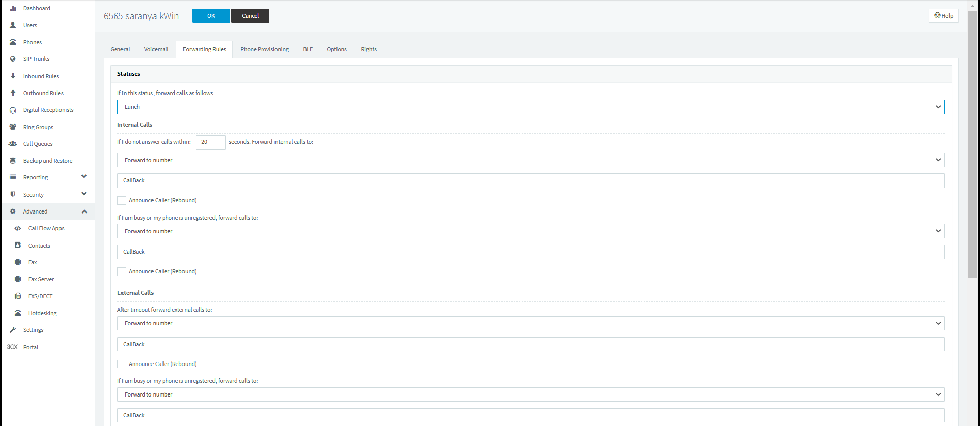Click the Call Flow Apps code icon
Image resolution: width=980 pixels, height=426 pixels.
click(18, 228)
